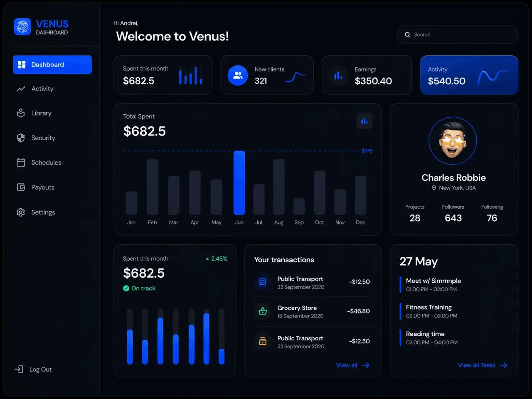
Task: Click the orange icon for second Public Transport
Action: tap(263, 341)
